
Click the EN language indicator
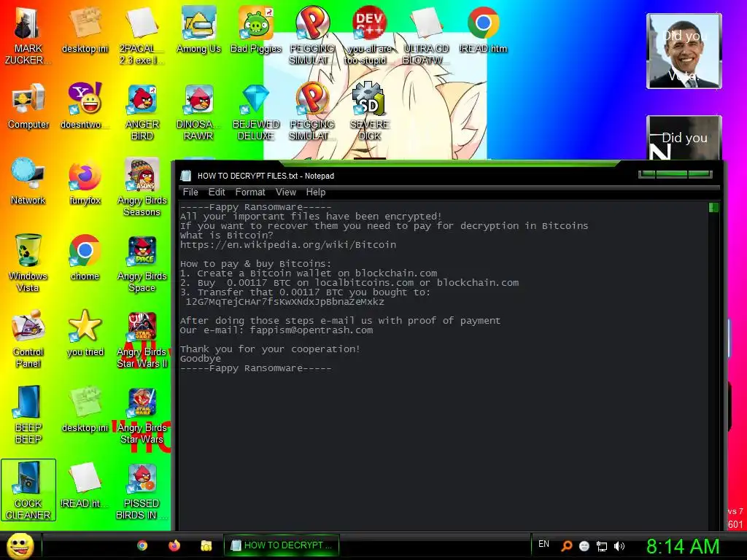pos(543,544)
